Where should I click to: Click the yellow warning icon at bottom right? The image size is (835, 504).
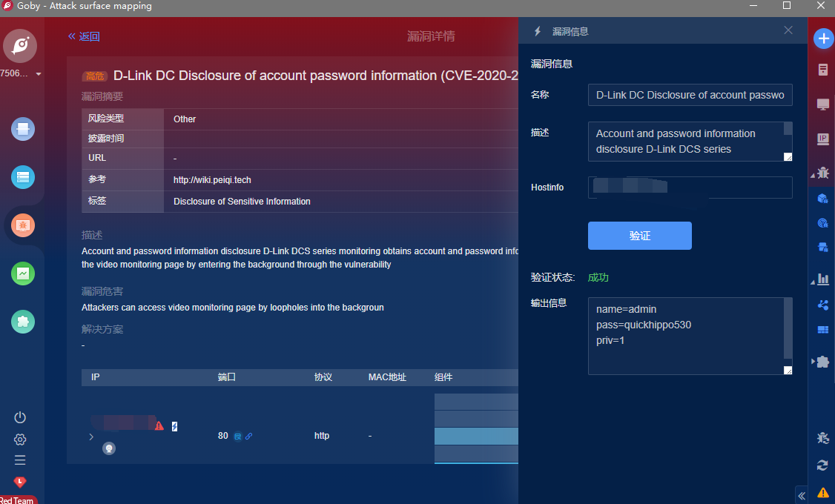pos(822,492)
